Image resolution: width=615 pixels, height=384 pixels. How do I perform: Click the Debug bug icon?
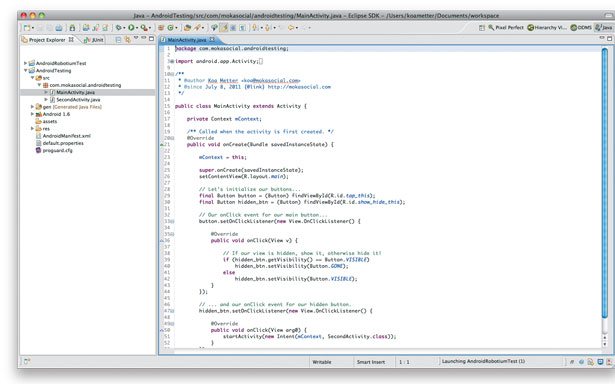(x=118, y=28)
